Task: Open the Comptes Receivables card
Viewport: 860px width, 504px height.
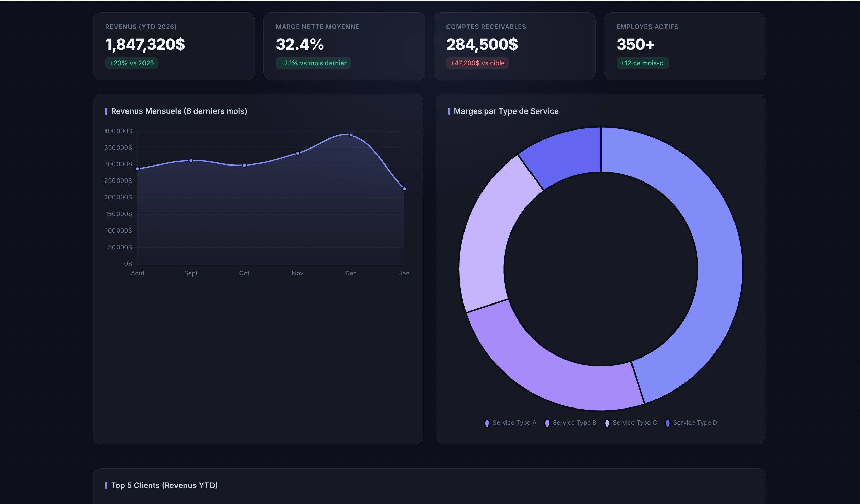Action: coord(514,46)
